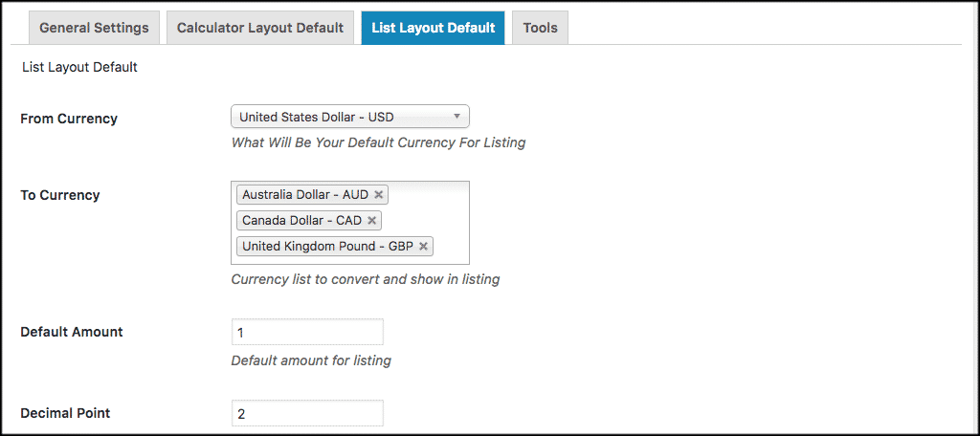Remove the Australia Dollar - AUD tag

pos(379,195)
